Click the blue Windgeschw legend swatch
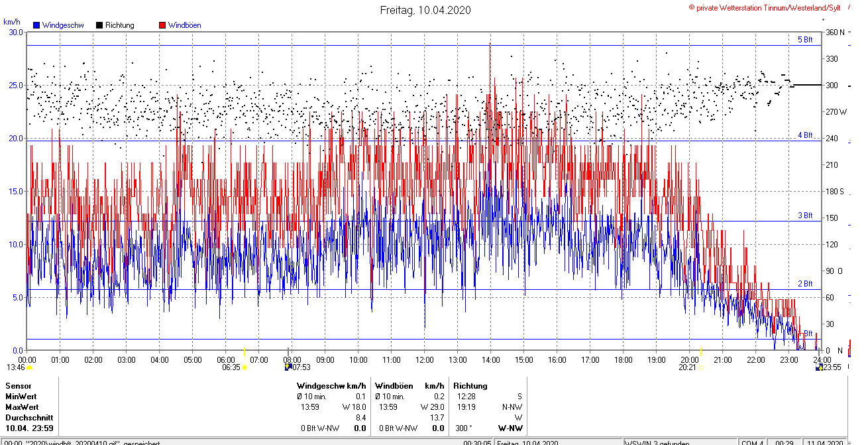The image size is (868, 445). pos(36,25)
